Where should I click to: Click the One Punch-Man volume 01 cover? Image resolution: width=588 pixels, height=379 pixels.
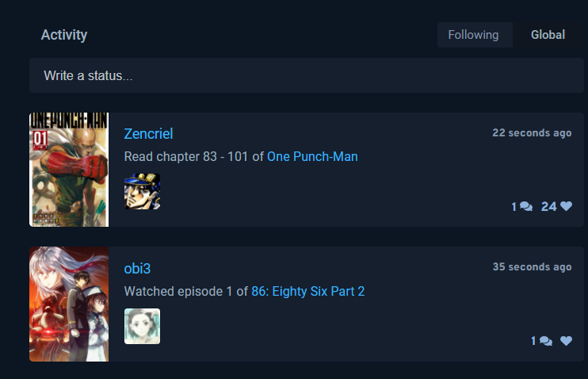(69, 170)
